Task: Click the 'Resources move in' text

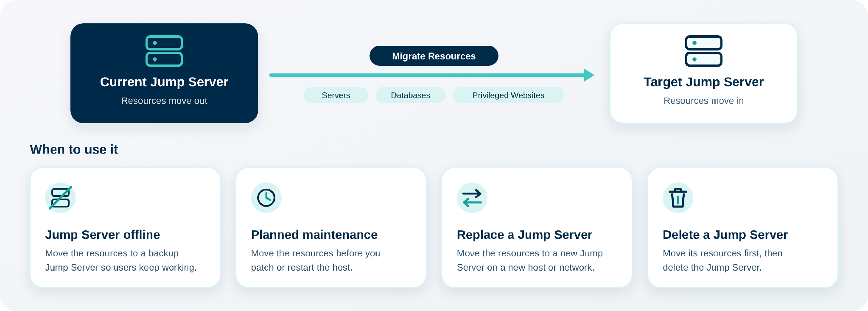Action: [703, 101]
